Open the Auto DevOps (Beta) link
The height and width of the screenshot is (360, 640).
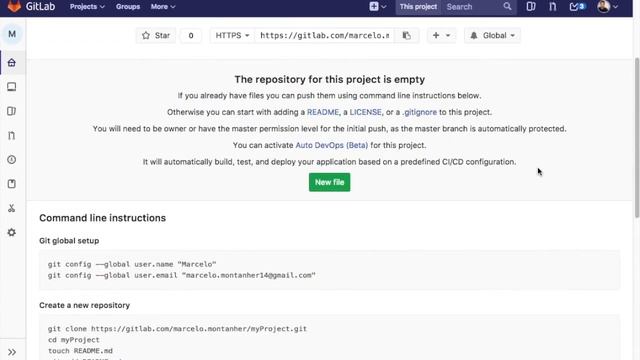click(331, 145)
